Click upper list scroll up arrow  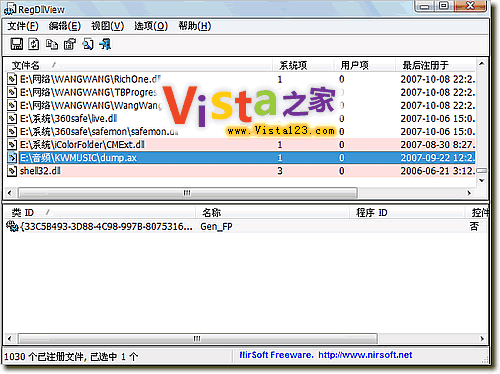481,63
